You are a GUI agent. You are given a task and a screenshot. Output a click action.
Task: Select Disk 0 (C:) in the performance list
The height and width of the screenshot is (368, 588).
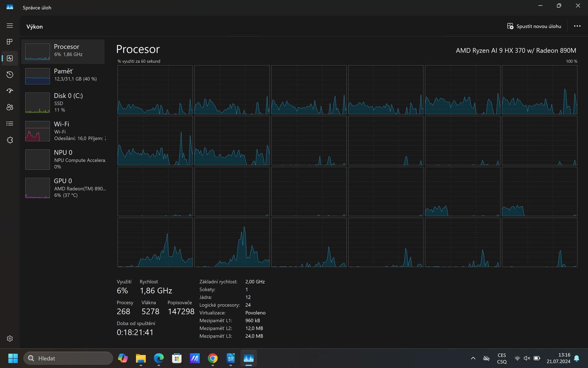point(63,103)
